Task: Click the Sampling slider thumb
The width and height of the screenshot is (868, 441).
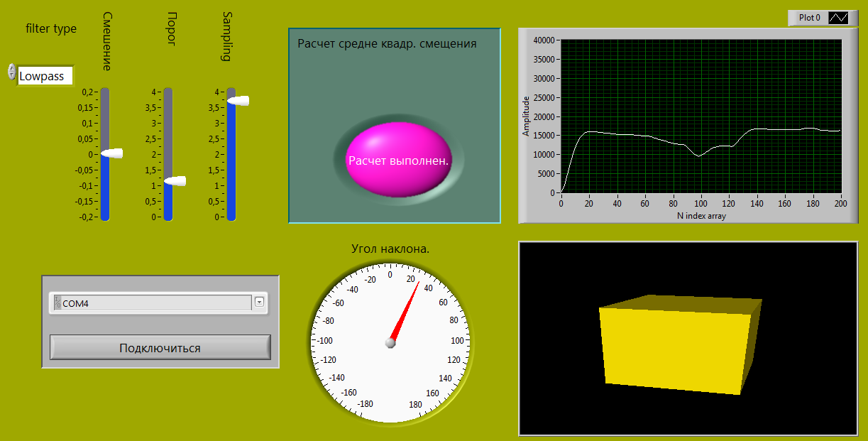Action: 238,101
